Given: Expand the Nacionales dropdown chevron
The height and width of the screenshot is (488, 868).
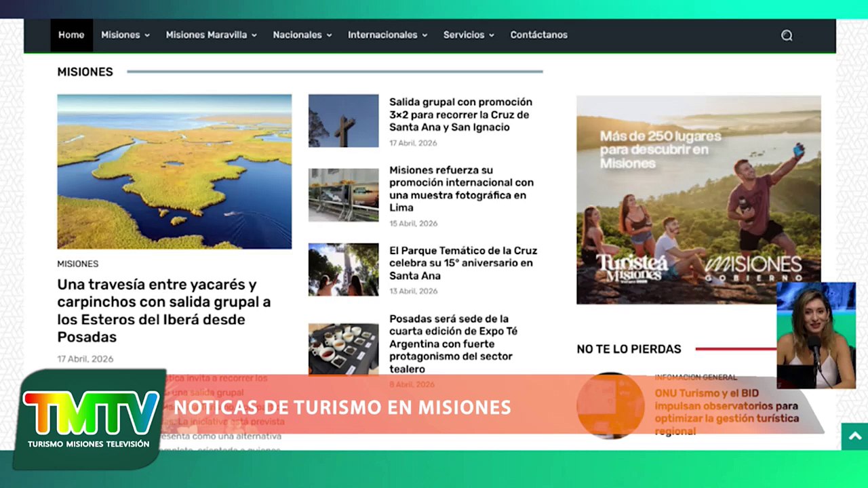Looking at the screenshot, I should (x=329, y=35).
